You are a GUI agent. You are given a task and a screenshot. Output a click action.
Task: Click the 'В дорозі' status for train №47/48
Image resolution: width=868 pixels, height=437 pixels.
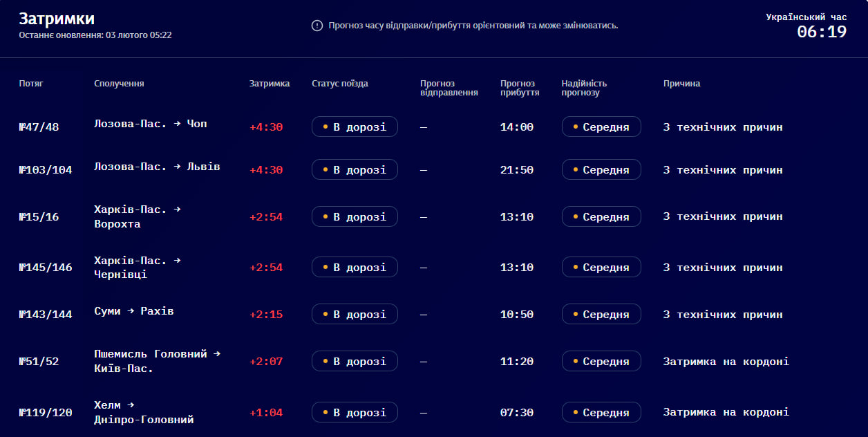point(355,127)
